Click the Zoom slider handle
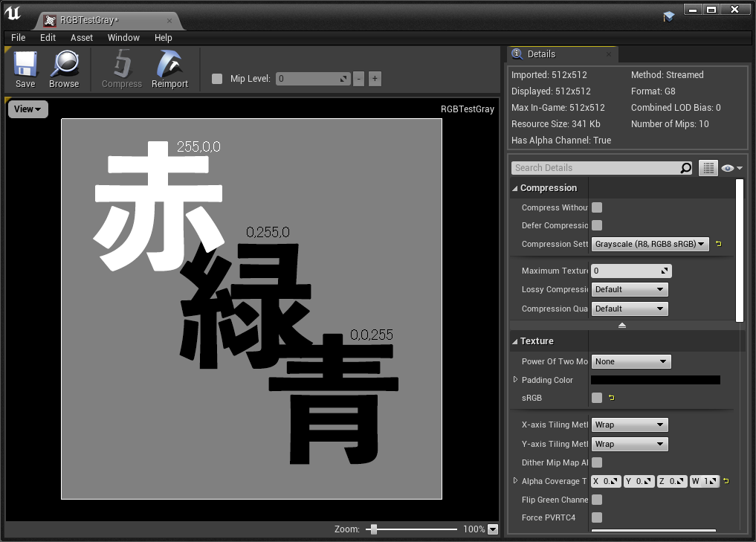Viewport: 756px width, 542px height. pyautogui.click(x=374, y=529)
